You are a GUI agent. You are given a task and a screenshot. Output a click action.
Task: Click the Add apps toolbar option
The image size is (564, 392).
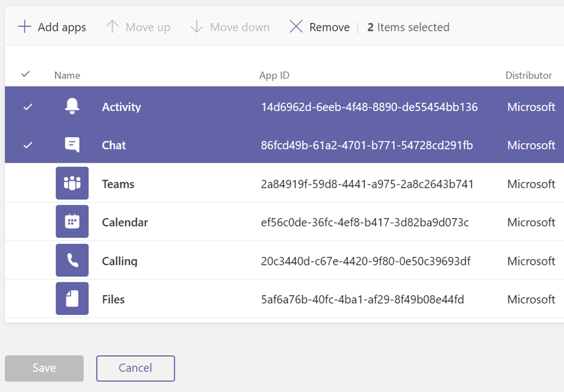[x=52, y=26]
